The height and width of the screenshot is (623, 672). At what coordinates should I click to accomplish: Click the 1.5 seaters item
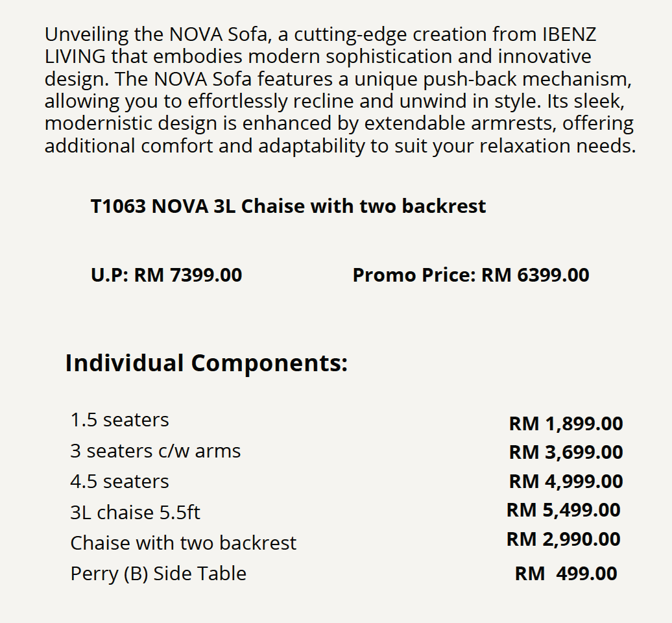click(119, 420)
